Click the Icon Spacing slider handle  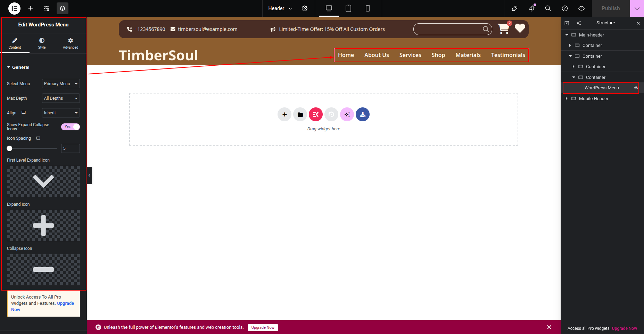(10, 148)
